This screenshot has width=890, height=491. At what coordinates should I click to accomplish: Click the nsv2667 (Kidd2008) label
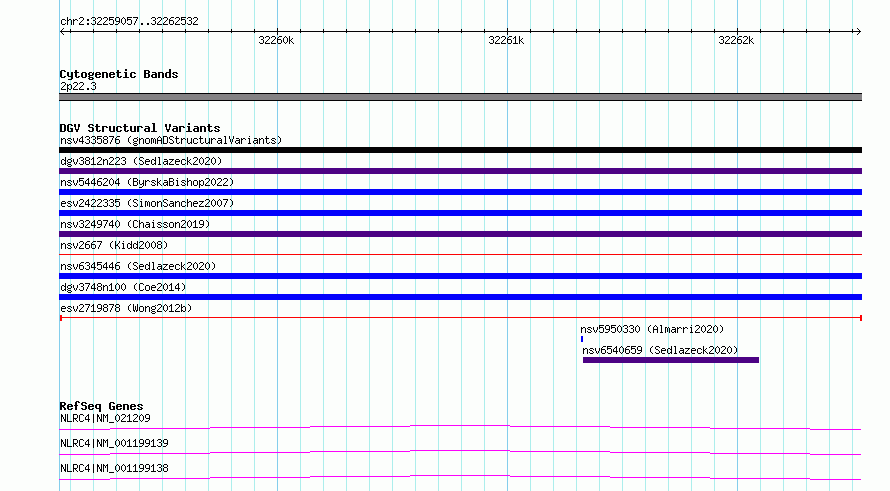tap(114, 245)
